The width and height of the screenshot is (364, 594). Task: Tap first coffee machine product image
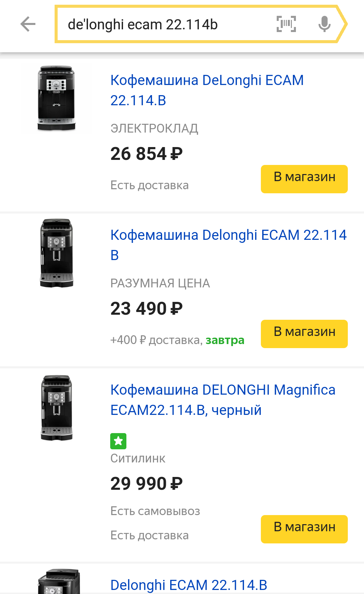click(56, 98)
